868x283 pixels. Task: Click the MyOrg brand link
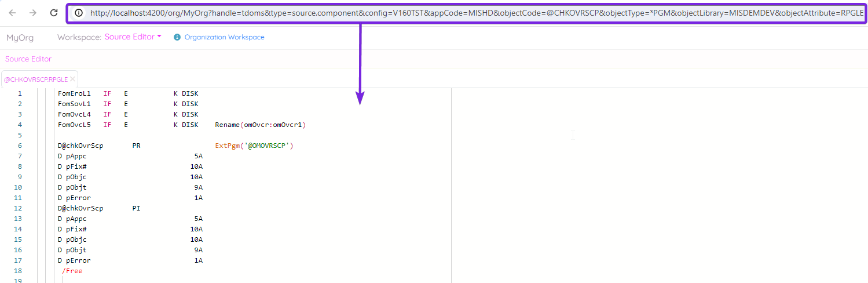click(20, 38)
